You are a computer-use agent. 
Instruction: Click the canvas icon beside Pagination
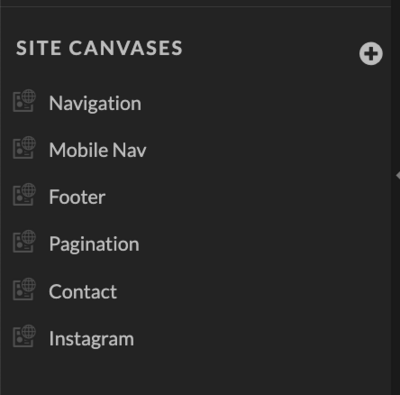pos(24,241)
